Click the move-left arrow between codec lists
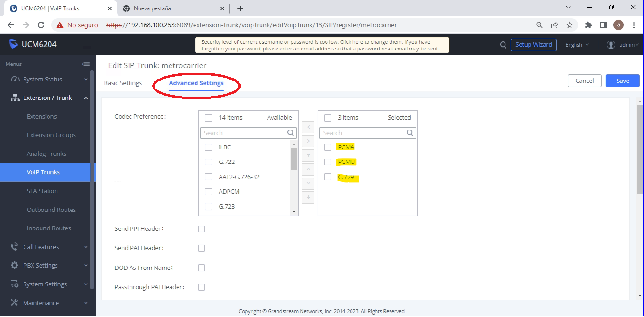644x317 pixels. [308, 127]
